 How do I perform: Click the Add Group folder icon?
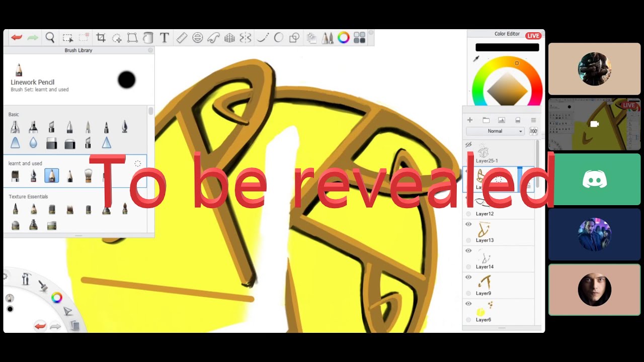click(486, 120)
